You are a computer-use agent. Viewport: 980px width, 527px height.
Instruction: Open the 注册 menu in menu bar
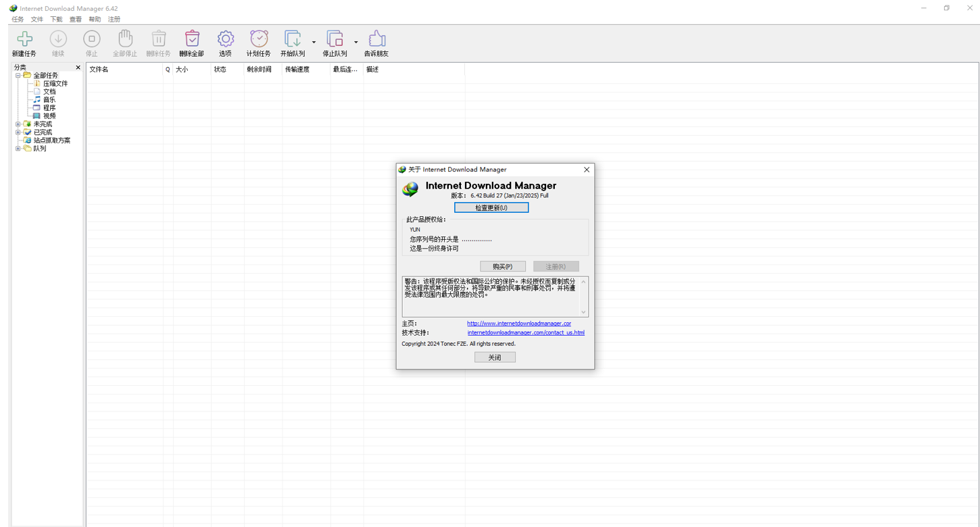pyautogui.click(x=114, y=20)
